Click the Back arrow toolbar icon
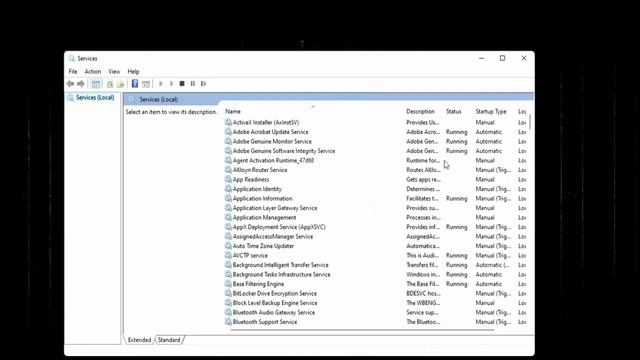This screenshot has width=640, height=360. [70, 84]
